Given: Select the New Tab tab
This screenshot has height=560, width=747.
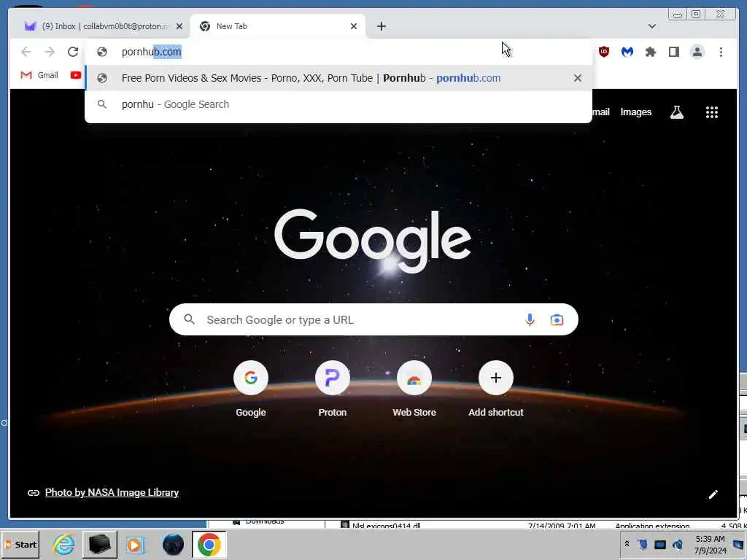Looking at the screenshot, I should (x=278, y=26).
